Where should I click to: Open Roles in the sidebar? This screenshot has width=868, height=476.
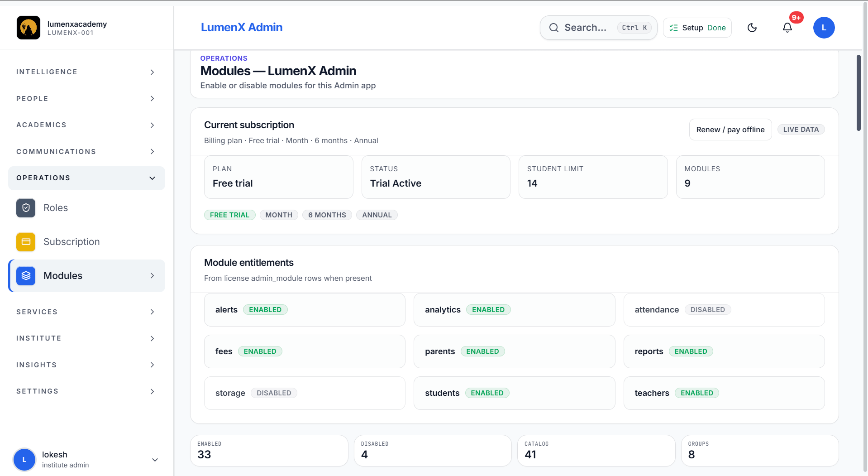[86, 208]
